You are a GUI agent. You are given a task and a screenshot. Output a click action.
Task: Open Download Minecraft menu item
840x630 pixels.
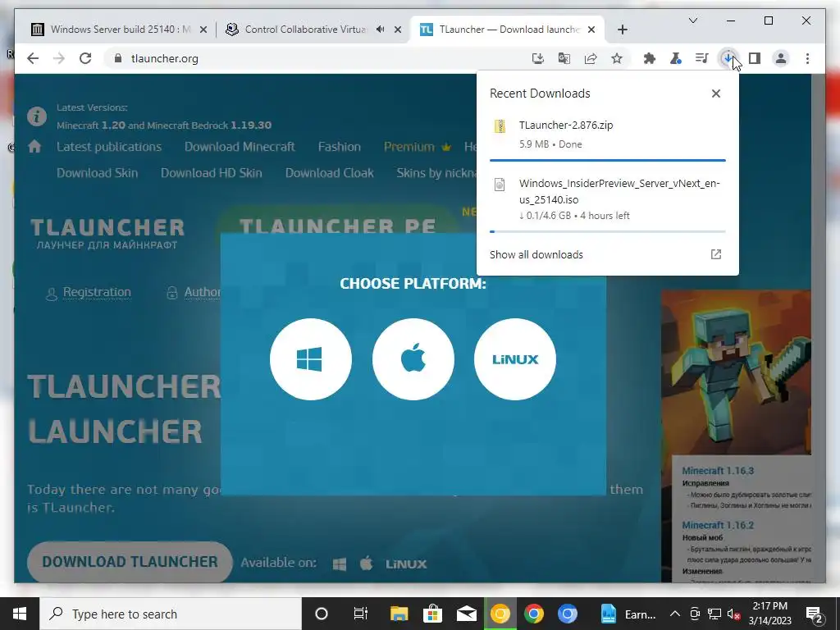[240, 147]
